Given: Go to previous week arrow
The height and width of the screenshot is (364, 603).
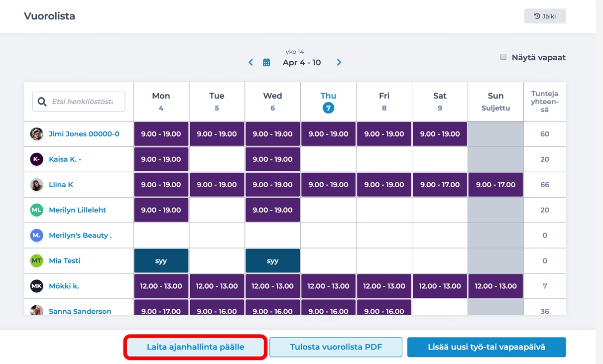Looking at the screenshot, I should 250,62.
